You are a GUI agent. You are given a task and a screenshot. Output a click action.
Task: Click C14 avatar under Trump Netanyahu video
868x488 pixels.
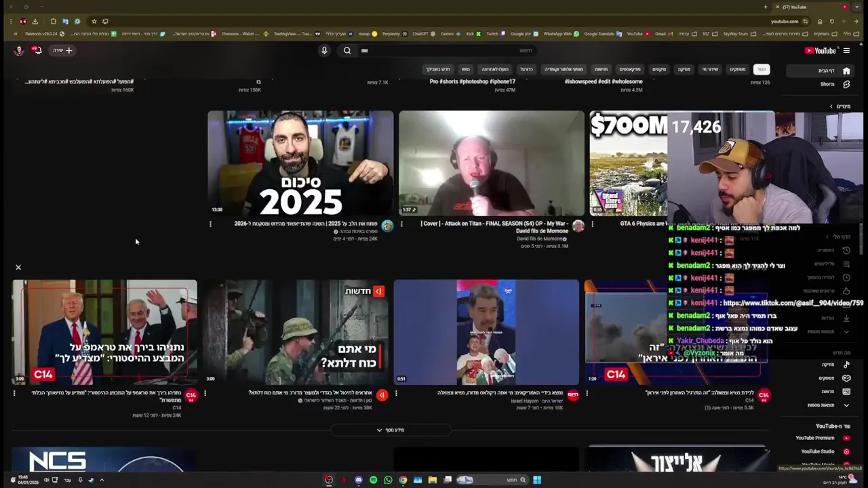[191, 395]
